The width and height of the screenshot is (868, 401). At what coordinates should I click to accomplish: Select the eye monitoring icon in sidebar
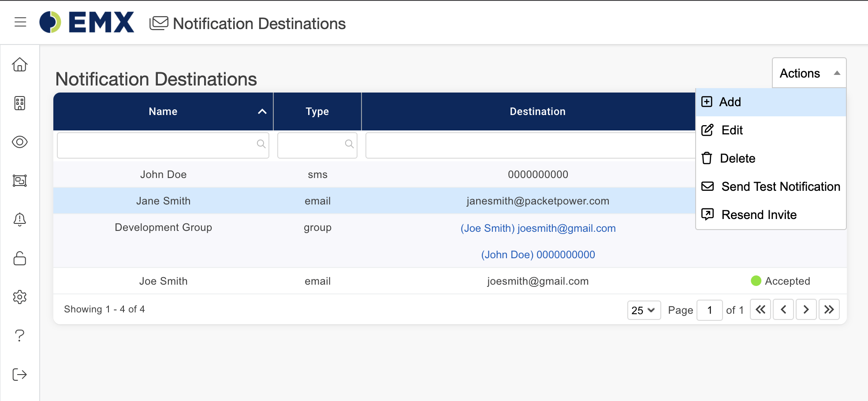[20, 142]
